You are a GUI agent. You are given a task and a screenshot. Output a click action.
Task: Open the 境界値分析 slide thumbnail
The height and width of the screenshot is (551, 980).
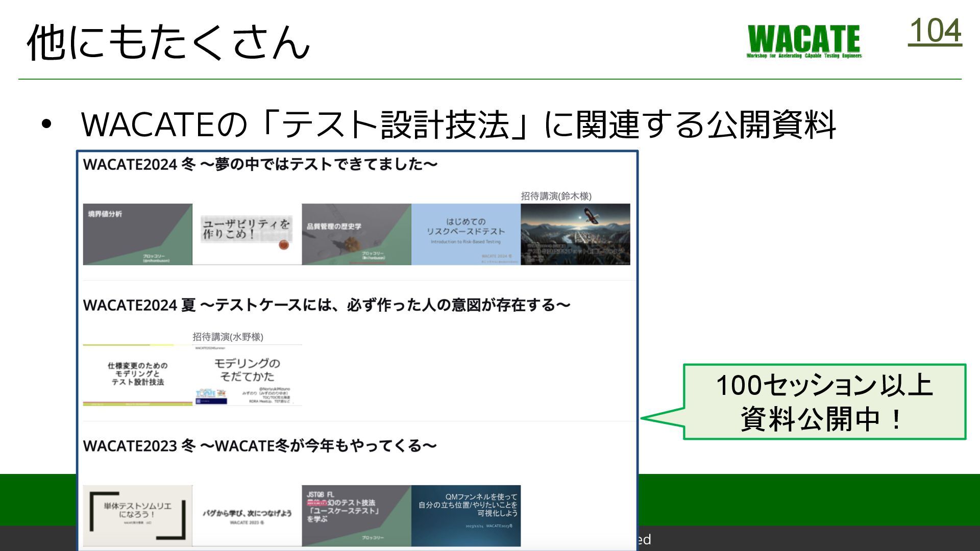[137, 234]
